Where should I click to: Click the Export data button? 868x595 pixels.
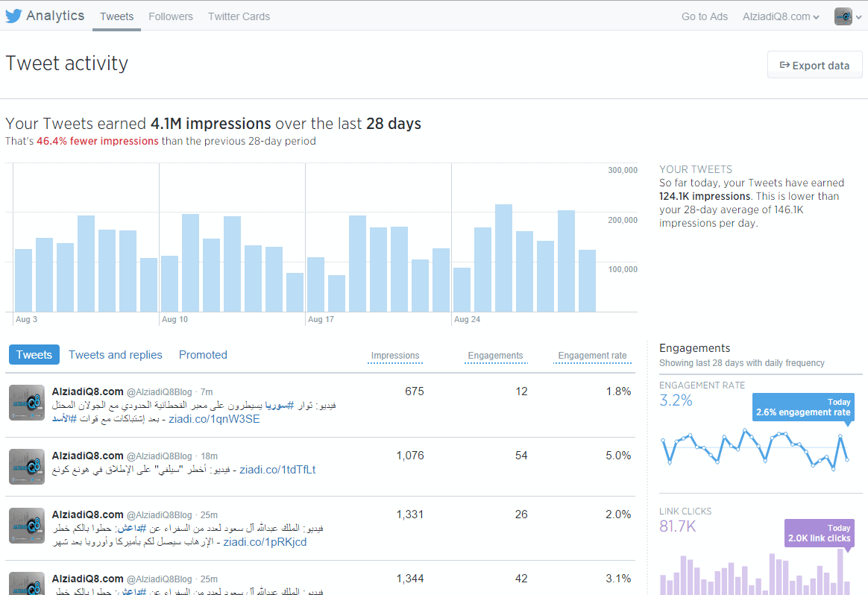[814, 66]
